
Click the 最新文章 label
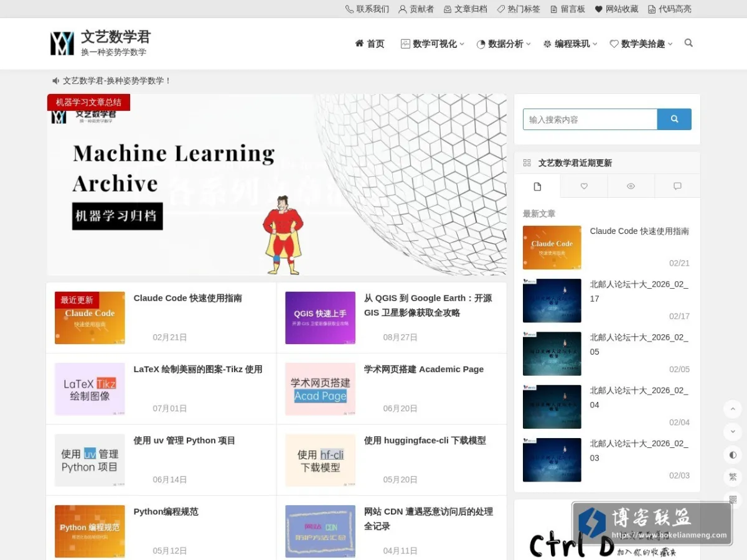pos(539,213)
